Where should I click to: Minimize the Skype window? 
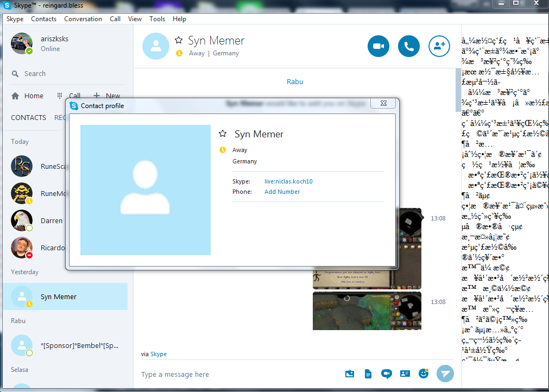pos(502,3)
